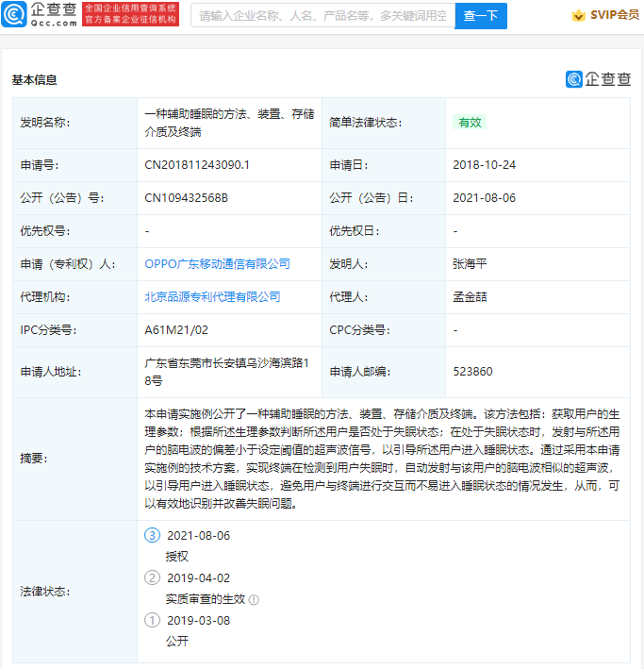Click the red 全国企业信用查询系统 banner
This screenshot has width=644, height=669.
[x=130, y=13]
